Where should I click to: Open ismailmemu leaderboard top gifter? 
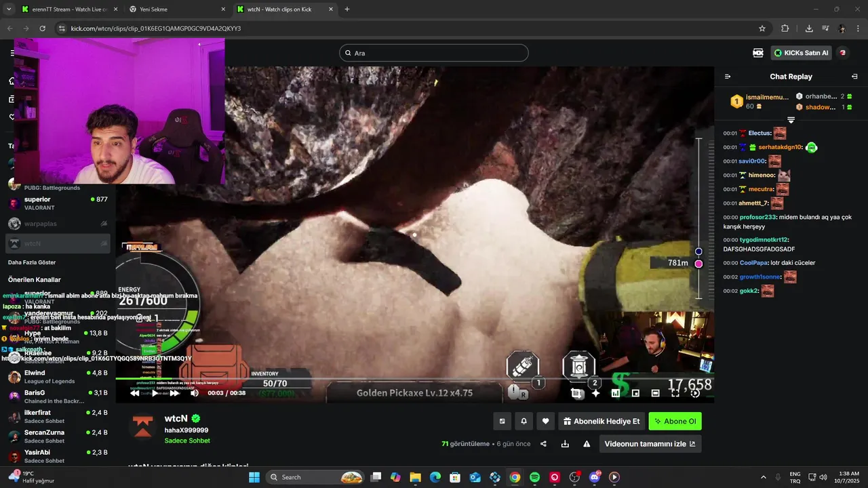tap(760, 102)
